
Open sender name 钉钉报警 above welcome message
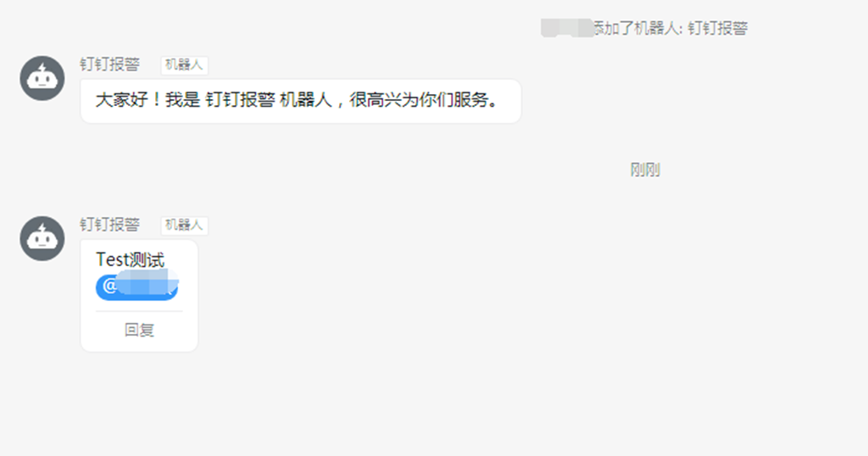[x=109, y=64]
